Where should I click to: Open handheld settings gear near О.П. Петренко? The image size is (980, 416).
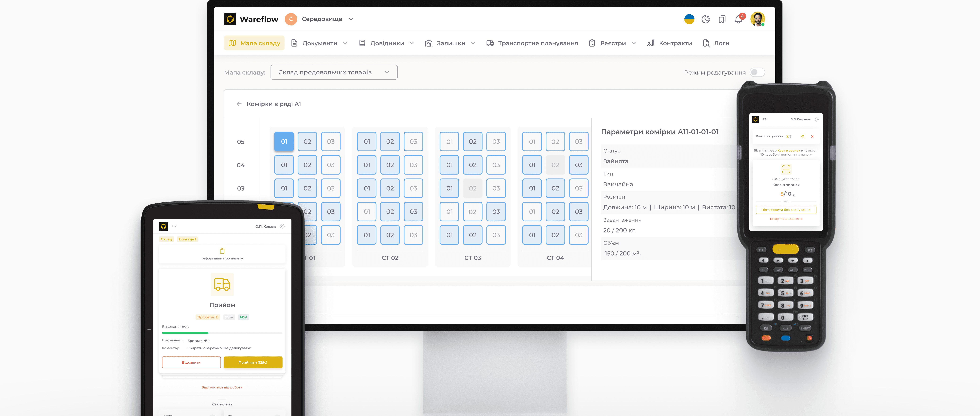(x=816, y=119)
